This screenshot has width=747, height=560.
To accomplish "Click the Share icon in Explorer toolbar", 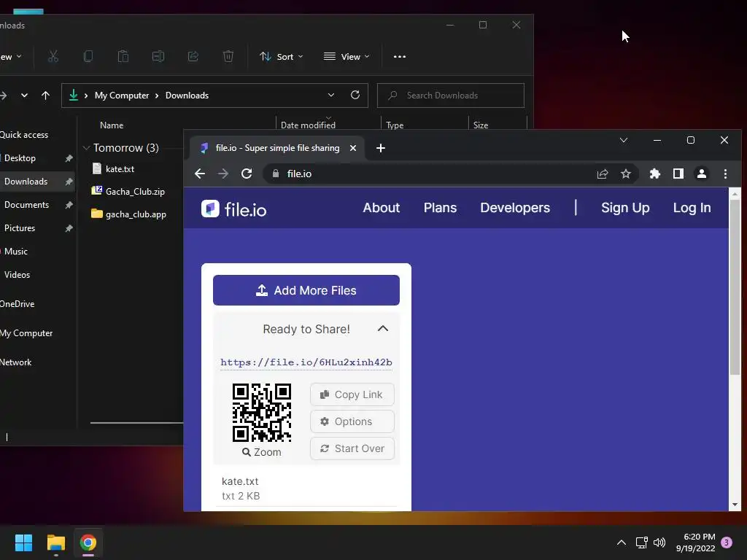I will click(193, 57).
